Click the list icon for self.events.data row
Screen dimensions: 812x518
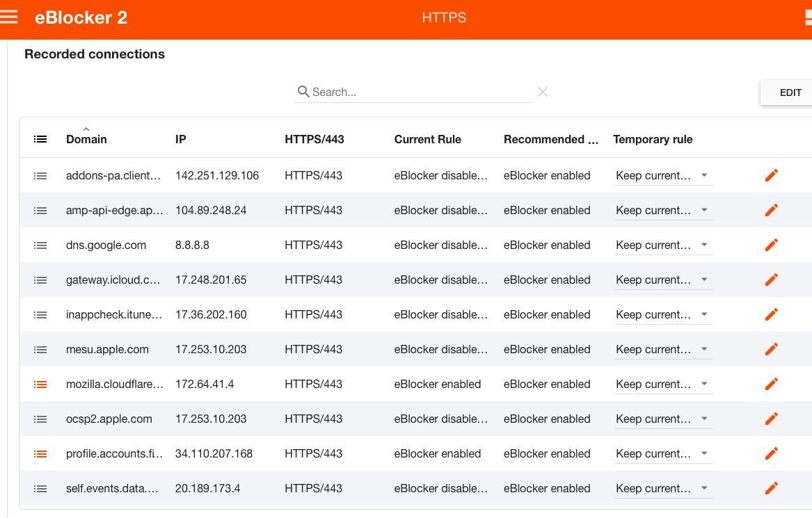point(40,489)
